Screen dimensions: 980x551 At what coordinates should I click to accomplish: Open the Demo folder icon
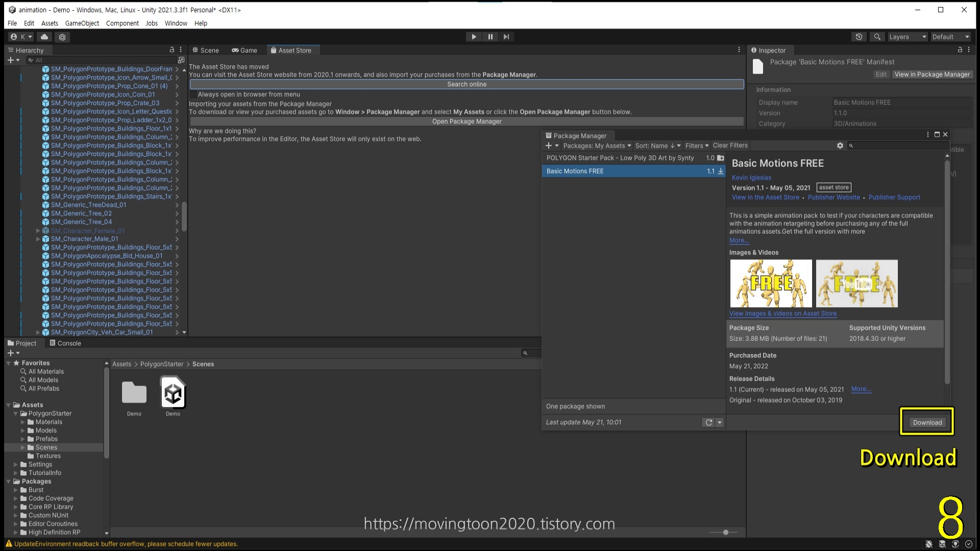pyautogui.click(x=134, y=393)
